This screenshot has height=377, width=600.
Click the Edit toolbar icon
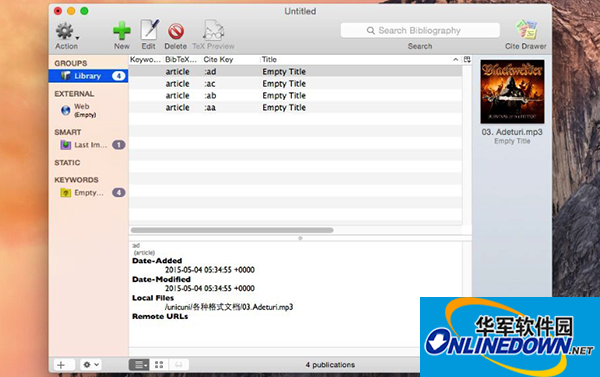pos(149,30)
